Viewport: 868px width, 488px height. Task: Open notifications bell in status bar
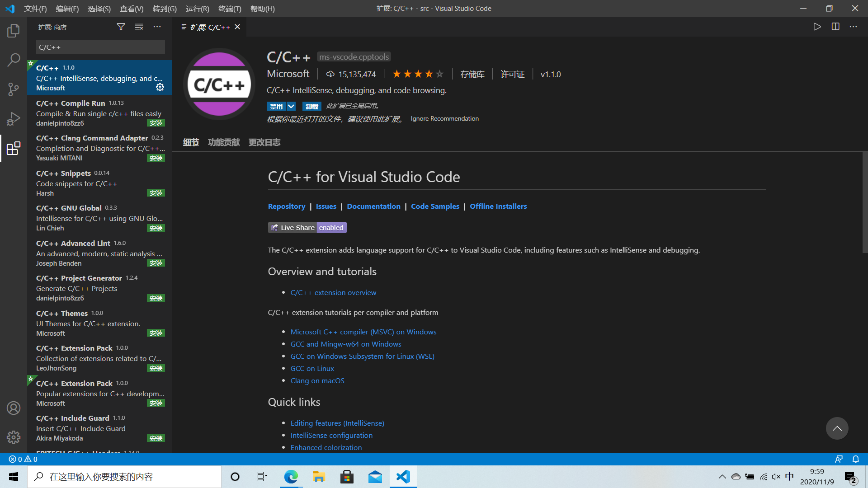(855, 459)
